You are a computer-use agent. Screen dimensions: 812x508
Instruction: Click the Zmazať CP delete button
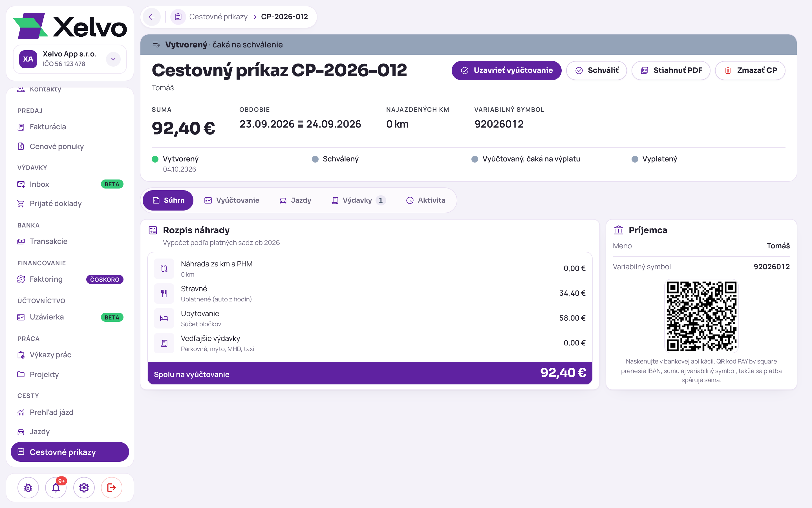[750, 70]
